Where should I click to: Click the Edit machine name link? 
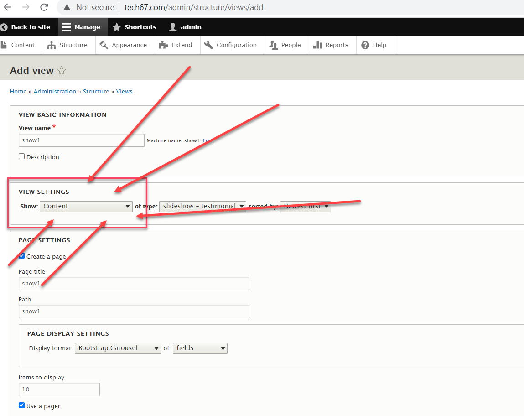coord(207,140)
